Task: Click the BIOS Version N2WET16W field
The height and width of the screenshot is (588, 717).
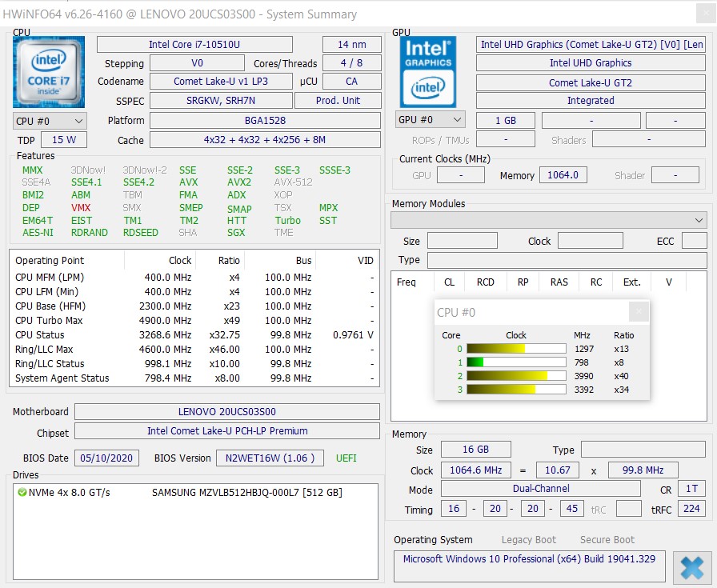Action: [x=270, y=458]
